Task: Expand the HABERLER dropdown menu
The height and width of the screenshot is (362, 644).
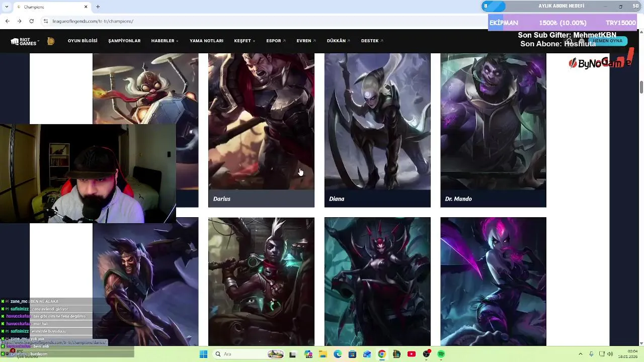Action: pos(165,41)
